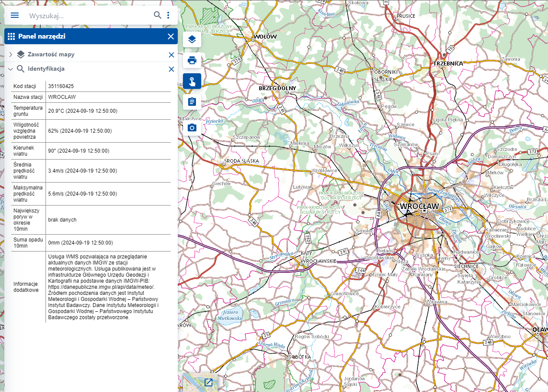Close the Panel narzędzi panel
Screen dimensions: 548x392
click(170, 36)
